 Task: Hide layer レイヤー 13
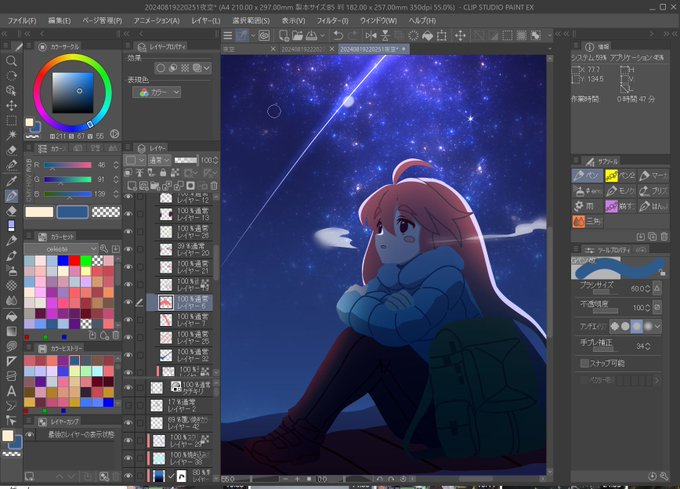pos(128,214)
